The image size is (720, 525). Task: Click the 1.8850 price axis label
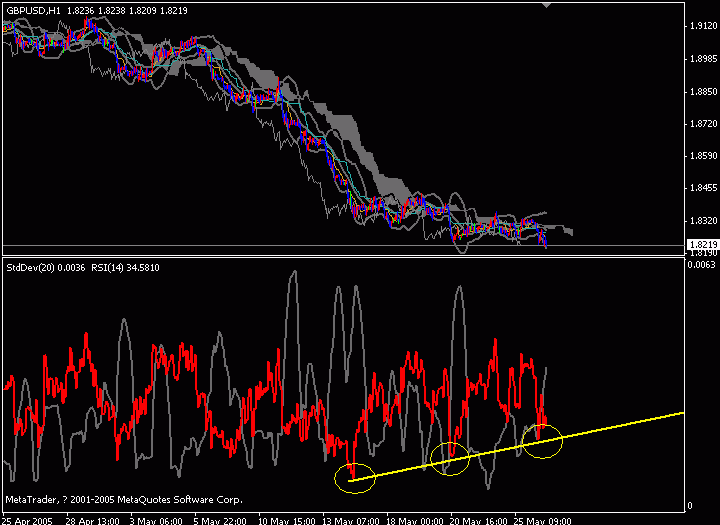point(703,92)
